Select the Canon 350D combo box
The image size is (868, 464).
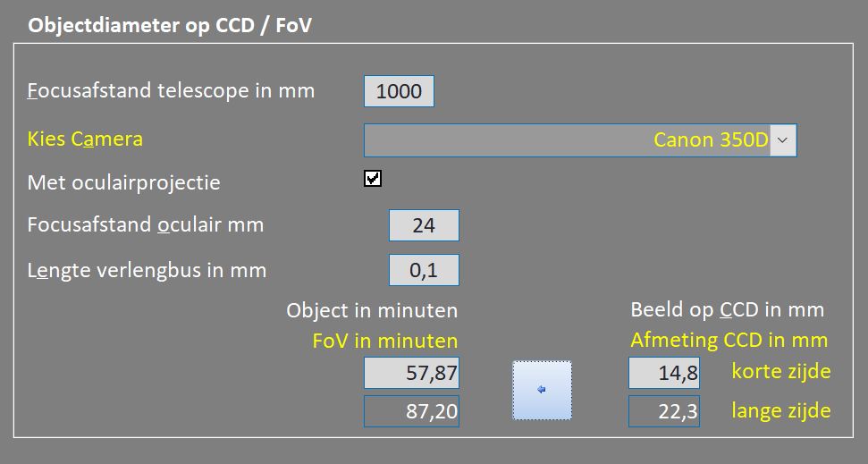[580, 140]
